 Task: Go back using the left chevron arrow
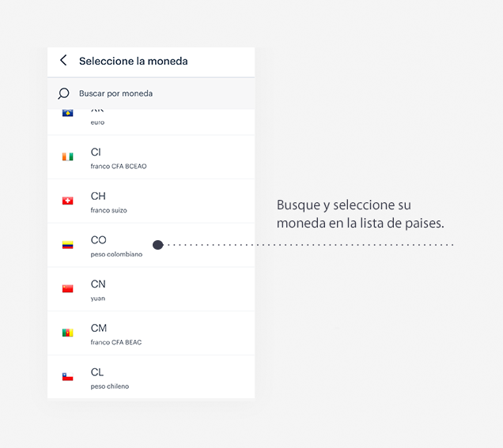(x=63, y=60)
